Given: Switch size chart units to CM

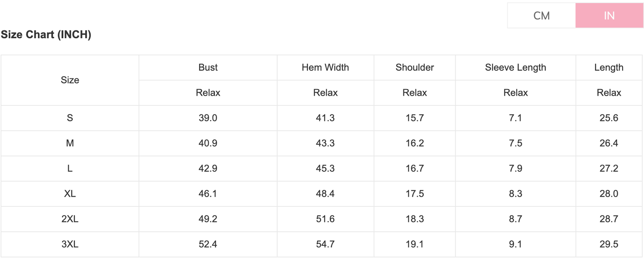Looking at the screenshot, I should click(541, 16).
